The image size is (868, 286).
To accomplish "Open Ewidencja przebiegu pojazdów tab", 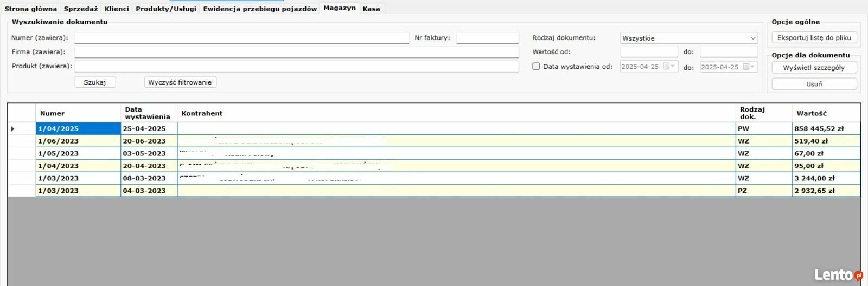I will click(260, 9).
